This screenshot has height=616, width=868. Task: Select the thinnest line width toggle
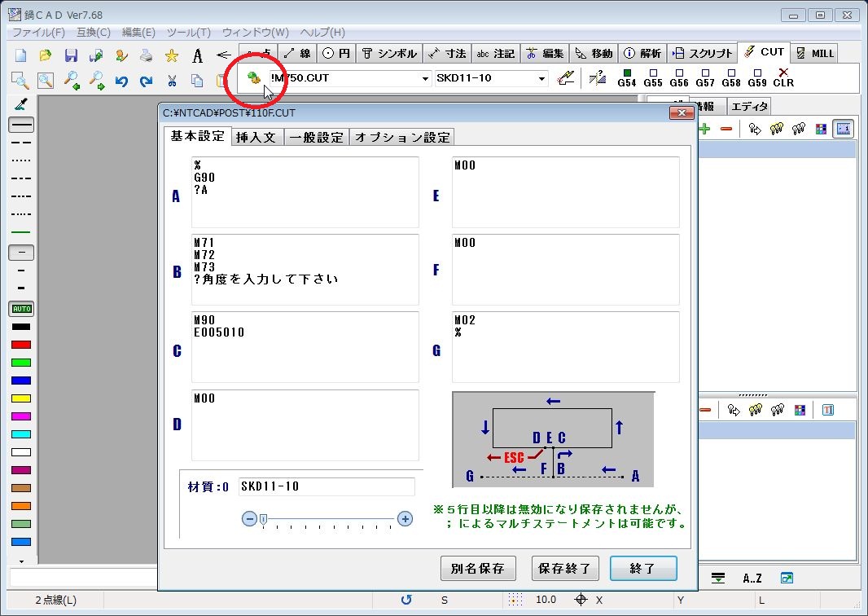22,253
